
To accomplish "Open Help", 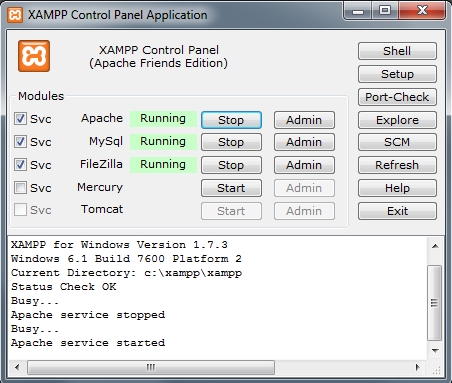I will coord(397,188).
